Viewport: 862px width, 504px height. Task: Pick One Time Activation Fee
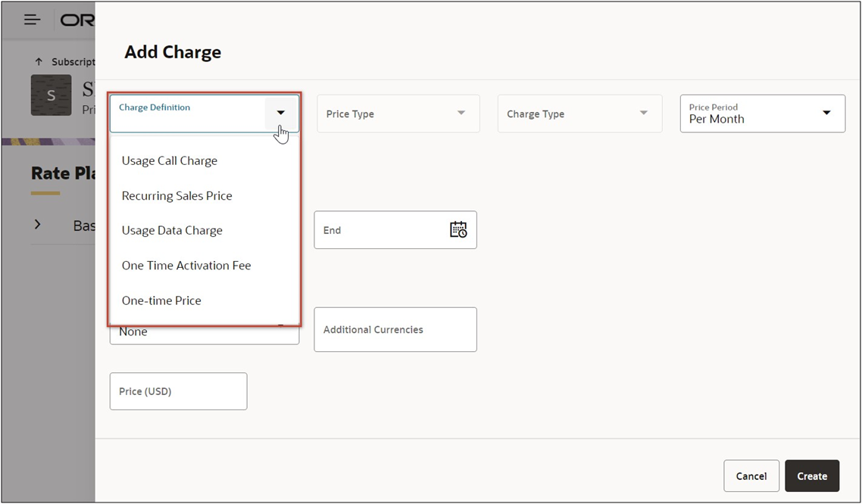tap(186, 265)
